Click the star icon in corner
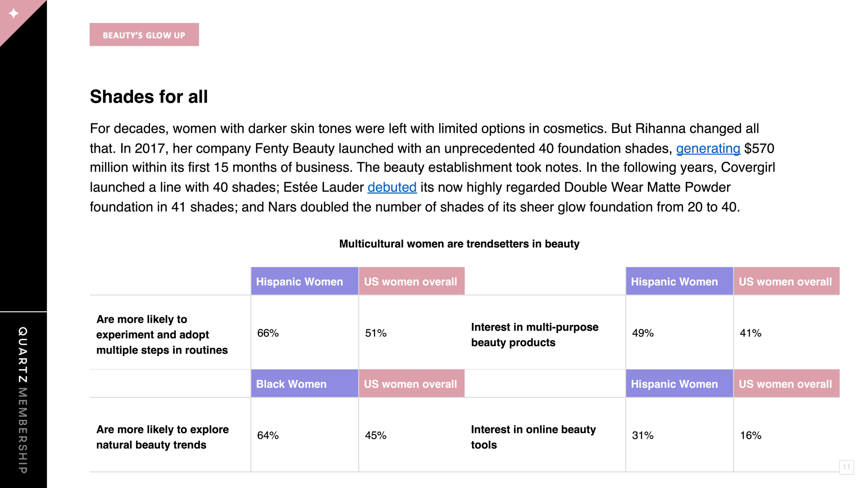This screenshot has width=868, height=488. (14, 13)
